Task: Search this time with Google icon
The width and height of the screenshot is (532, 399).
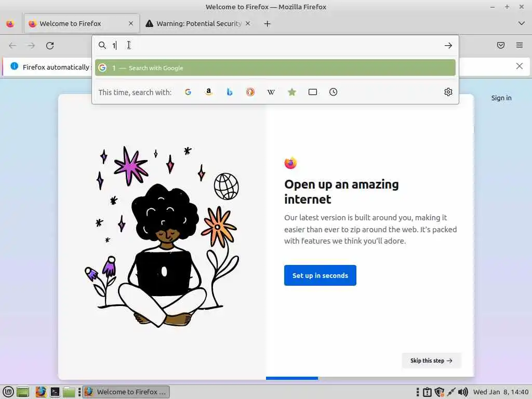Action: point(188,92)
